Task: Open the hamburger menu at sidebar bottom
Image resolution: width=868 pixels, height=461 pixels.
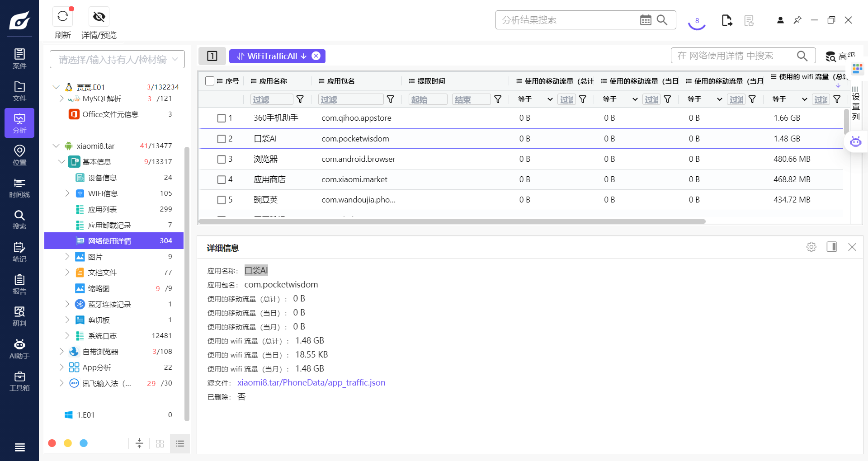Action: pyautogui.click(x=19, y=447)
